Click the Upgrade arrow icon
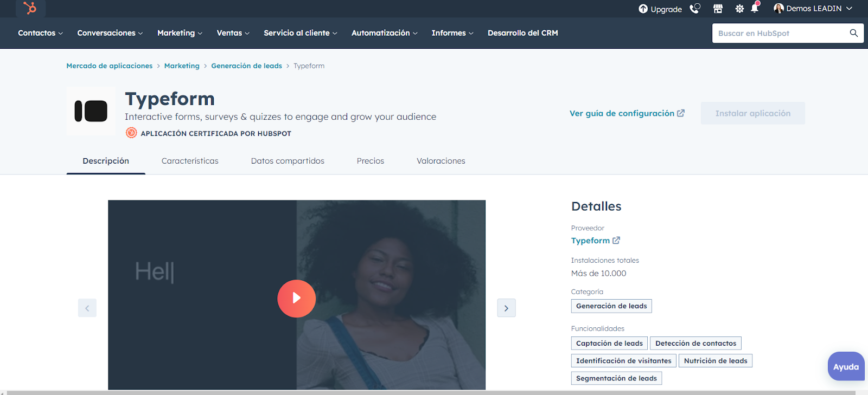Screen dimensions: 868x395 pos(643,9)
